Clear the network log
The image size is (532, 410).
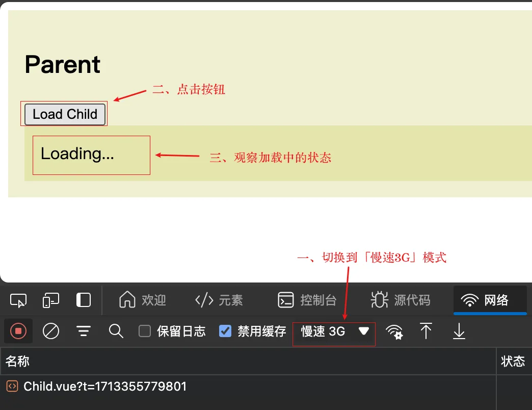(x=51, y=331)
